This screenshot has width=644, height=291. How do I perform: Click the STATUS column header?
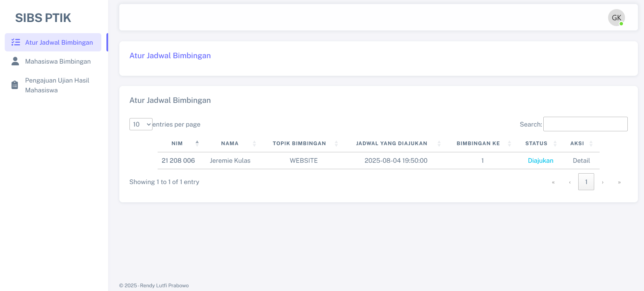[x=536, y=143]
